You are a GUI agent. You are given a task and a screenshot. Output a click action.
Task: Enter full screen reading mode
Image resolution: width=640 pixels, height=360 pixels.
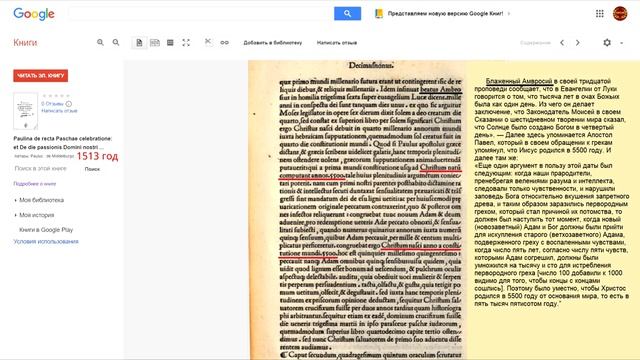pos(186,42)
